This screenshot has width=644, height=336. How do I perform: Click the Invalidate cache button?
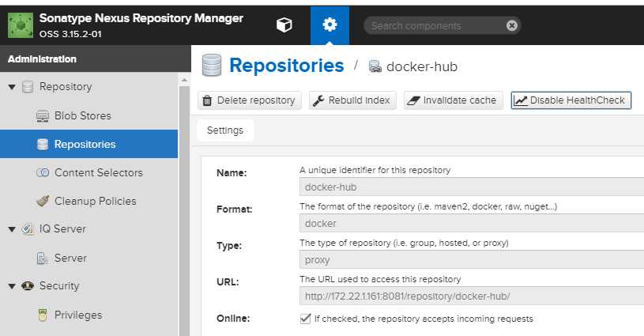[454, 100]
